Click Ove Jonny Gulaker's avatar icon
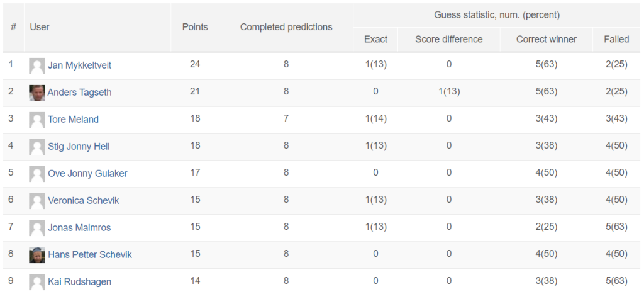 (x=37, y=174)
